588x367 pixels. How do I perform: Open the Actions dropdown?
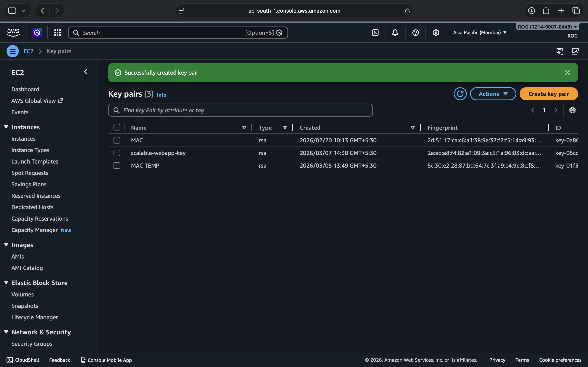493,94
